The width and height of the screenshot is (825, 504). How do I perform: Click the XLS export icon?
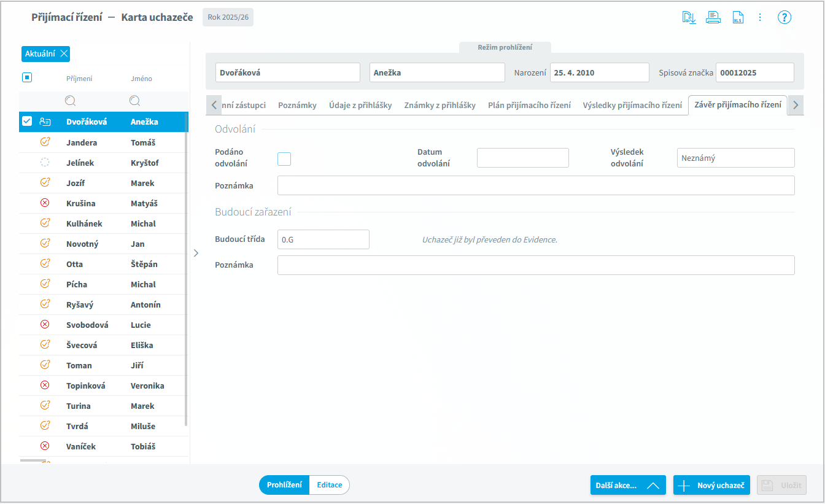737,17
